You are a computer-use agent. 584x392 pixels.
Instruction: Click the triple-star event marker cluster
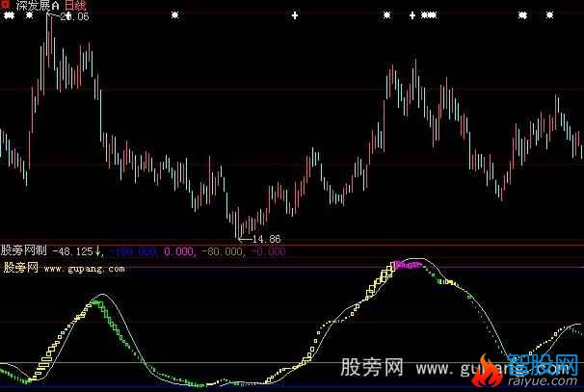pos(429,15)
